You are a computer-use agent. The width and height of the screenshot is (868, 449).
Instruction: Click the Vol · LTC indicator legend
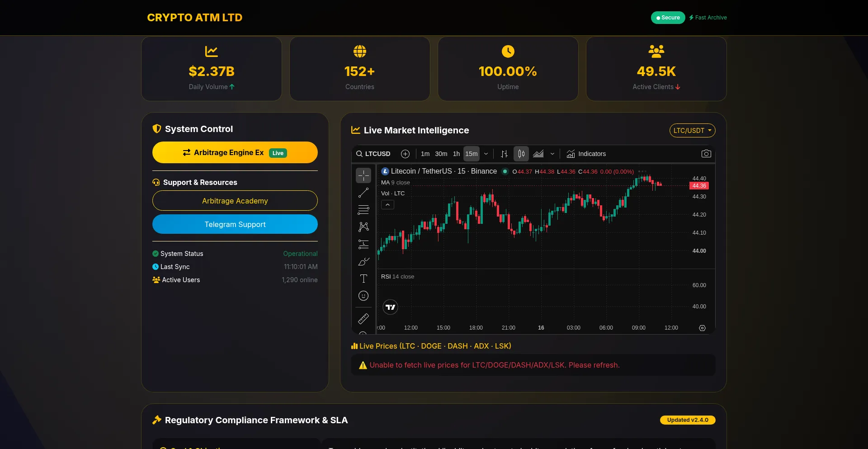[x=393, y=194]
